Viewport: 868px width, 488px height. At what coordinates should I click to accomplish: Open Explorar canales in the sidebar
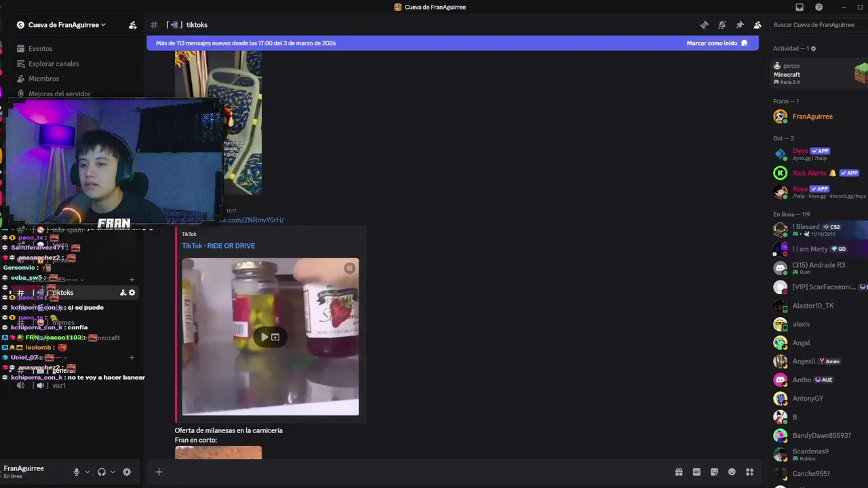tap(54, 64)
